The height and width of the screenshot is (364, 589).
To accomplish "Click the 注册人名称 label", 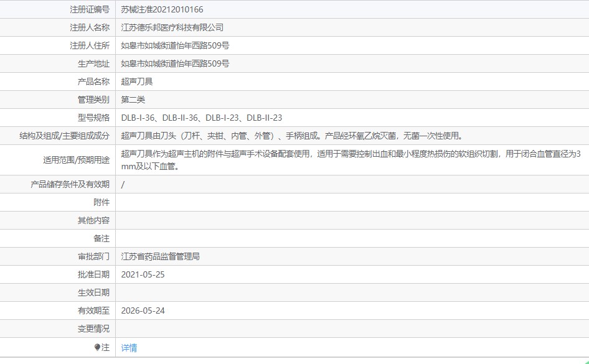I will 90,27.
